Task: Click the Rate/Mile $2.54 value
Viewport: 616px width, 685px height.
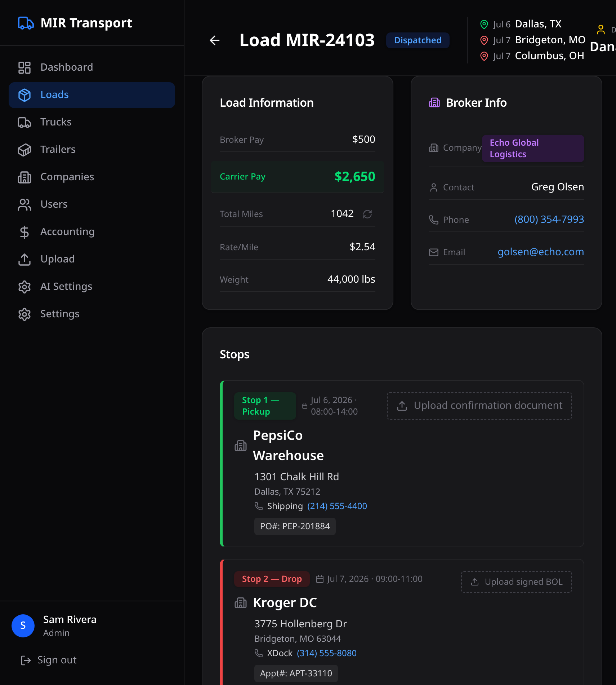Action: 362,247
